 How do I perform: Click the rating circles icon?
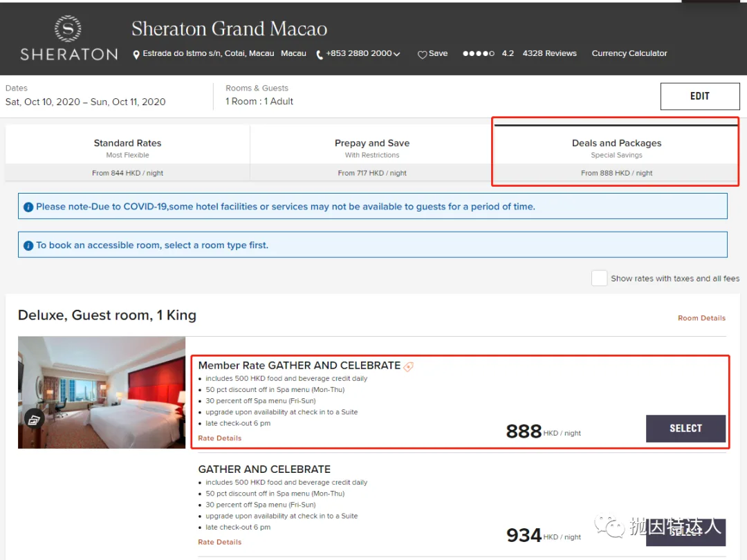478,53
